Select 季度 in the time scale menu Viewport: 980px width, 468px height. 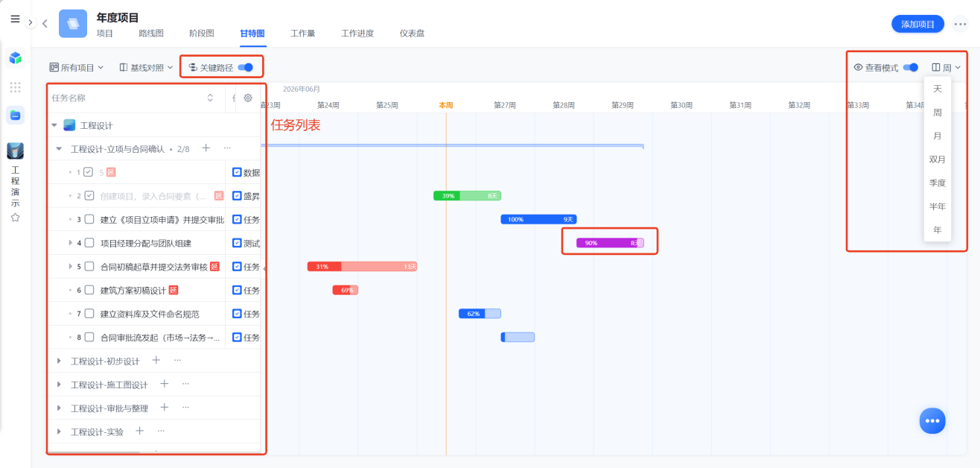(938, 183)
